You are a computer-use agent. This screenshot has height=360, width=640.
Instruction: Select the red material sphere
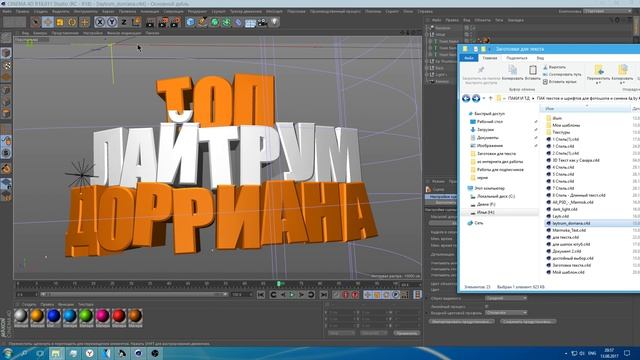coord(119,316)
